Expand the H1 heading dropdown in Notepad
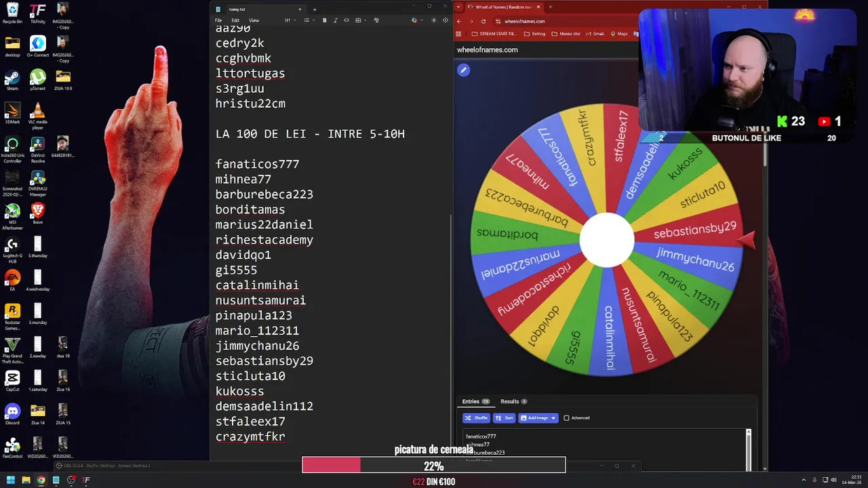Screen dimensions: 868x488 290,20
